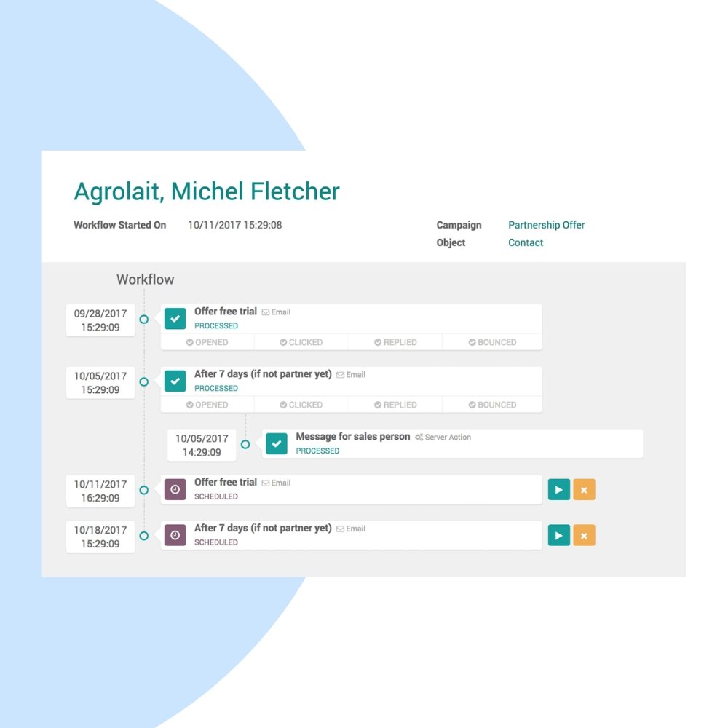Click the Server Action gears icon

point(419,437)
